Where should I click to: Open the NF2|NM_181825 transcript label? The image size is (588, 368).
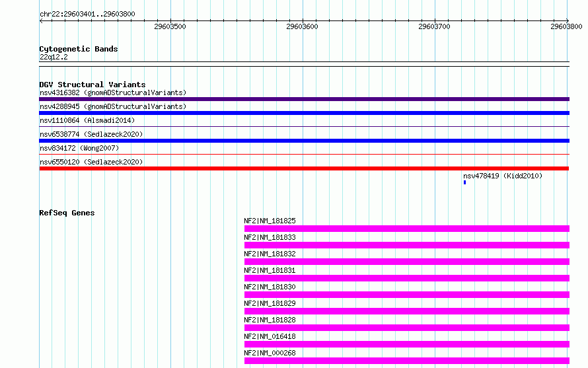point(270,221)
